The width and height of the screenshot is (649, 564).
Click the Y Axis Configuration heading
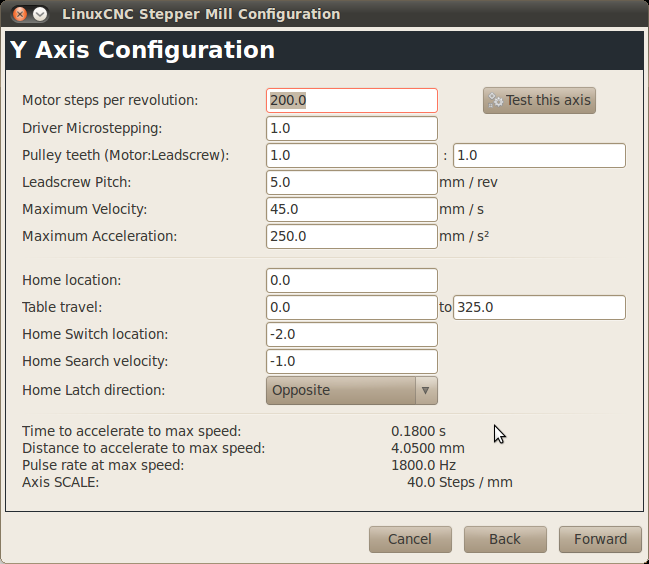(142, 50)
